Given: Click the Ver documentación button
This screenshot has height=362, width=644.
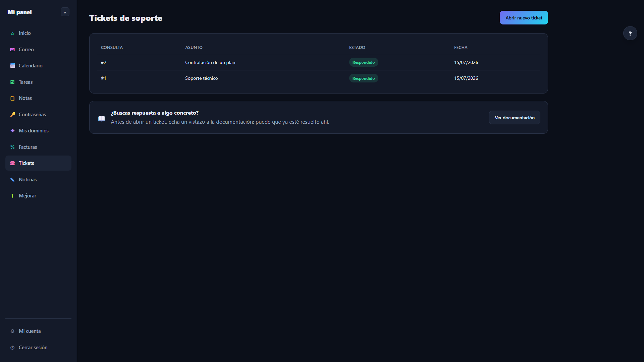Looking at the screenshot, I should [x=515, y=118].
